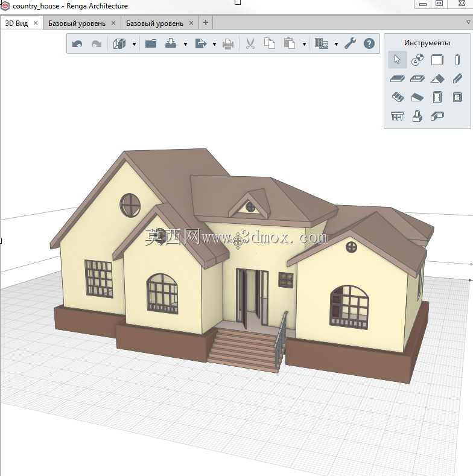Open a project with the folder icon
The image size is (473, 476).
[x=151, y=44]
